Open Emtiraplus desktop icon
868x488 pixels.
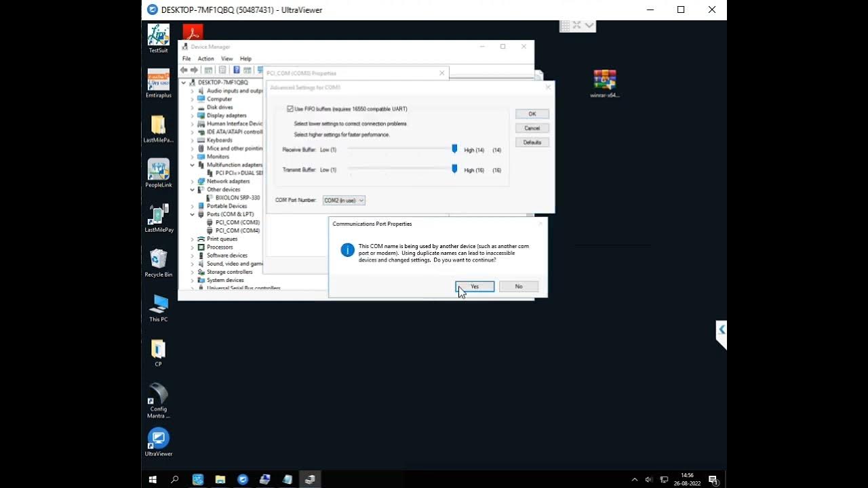pos(159,83)
